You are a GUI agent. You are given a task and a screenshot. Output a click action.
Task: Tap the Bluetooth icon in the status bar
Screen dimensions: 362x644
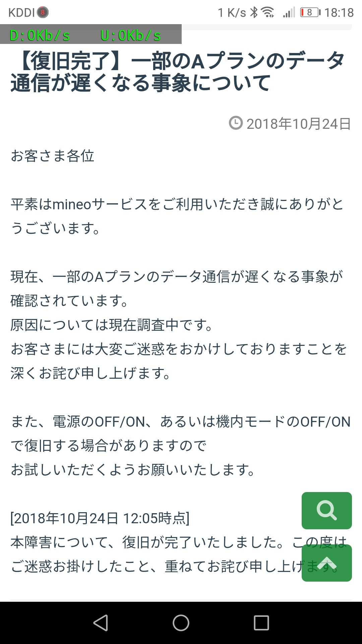(x=254, y=13)
